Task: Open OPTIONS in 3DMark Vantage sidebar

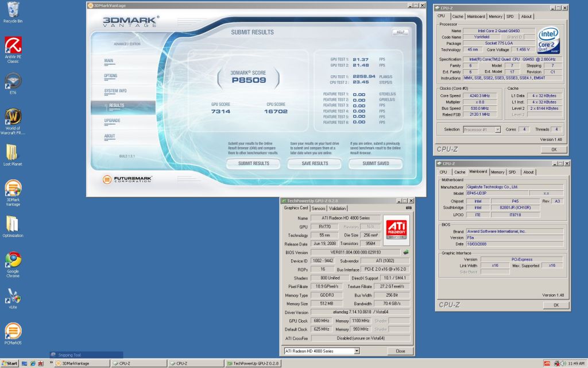Action: click(x=110, y=76)
